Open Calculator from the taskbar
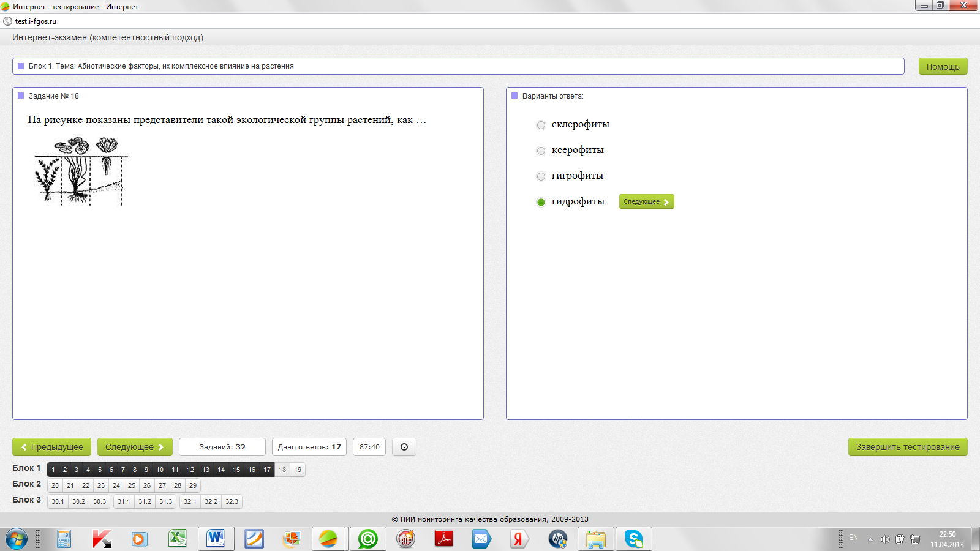The image size is (980, 551). pos(64,539)
